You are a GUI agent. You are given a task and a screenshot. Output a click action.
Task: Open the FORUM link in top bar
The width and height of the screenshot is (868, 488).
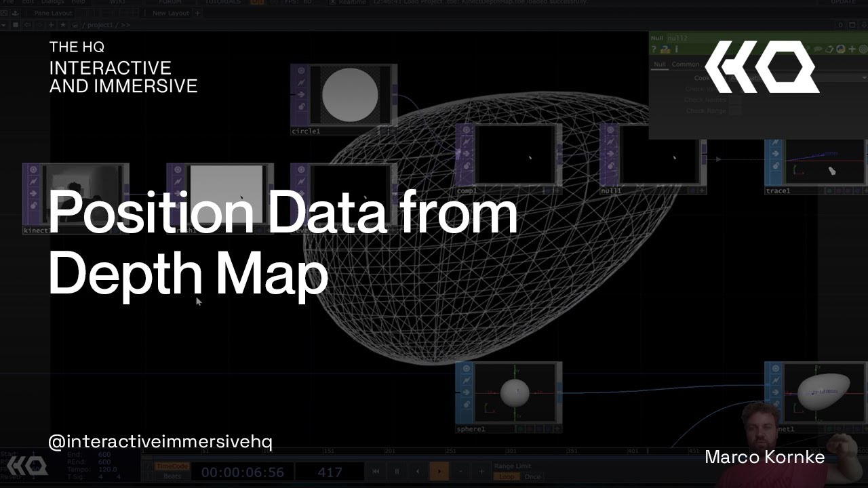pos(170,2)
